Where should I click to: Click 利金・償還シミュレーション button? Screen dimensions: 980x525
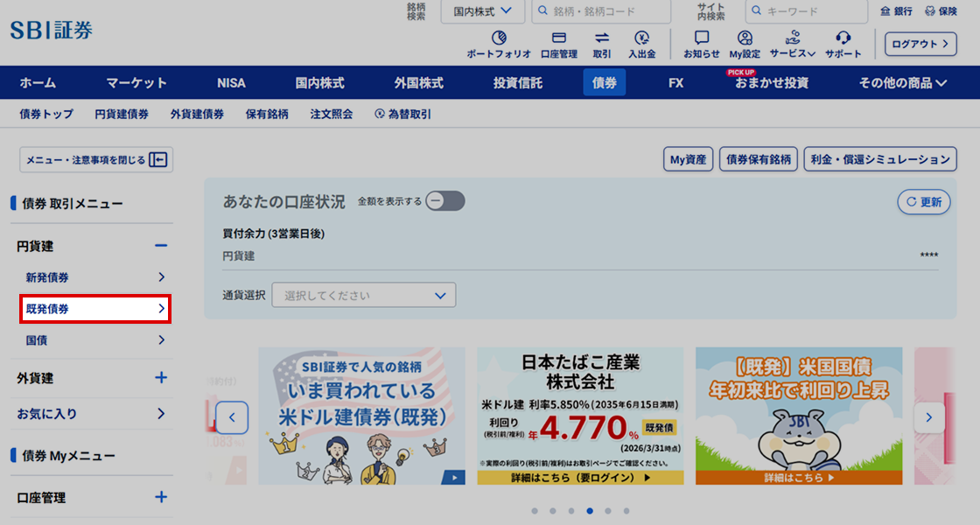(880, 159)
